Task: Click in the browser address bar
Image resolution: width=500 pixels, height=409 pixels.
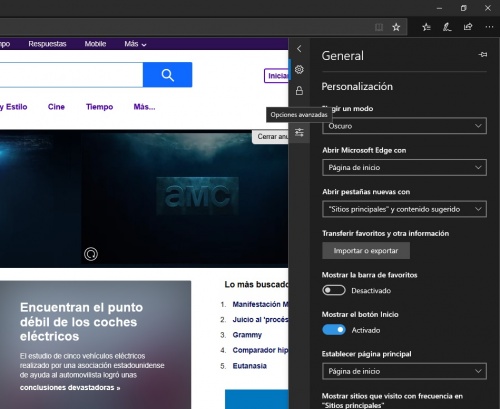Action: (185, 27)
